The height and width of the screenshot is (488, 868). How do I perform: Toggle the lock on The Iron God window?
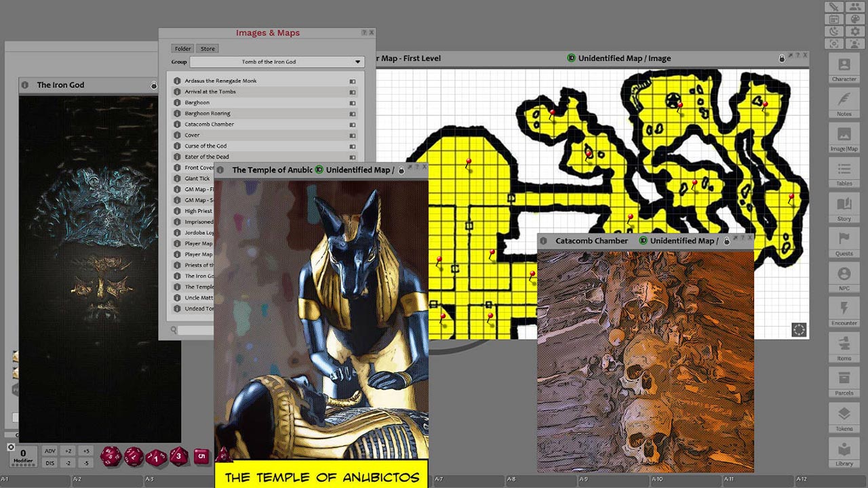coord(153,85)
